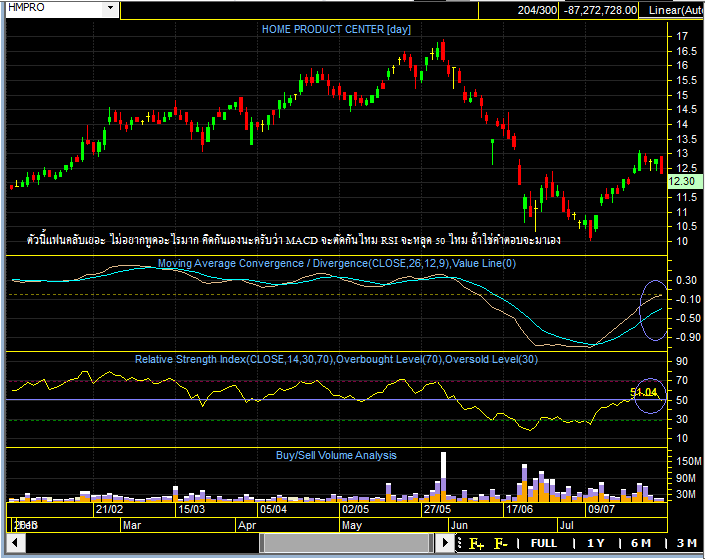Image resolution: width=705 pixels, height=559 pixels.
Task: Select the 6M time range button
Action: [641, 543]
